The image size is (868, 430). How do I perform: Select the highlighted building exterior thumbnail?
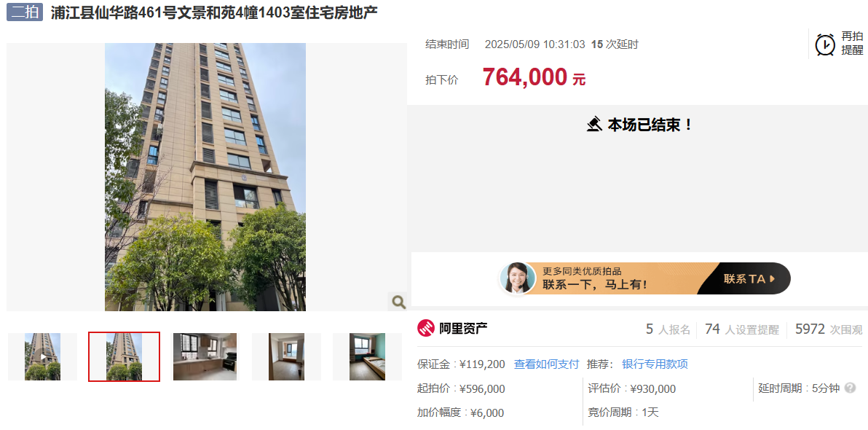pos(124,357)
